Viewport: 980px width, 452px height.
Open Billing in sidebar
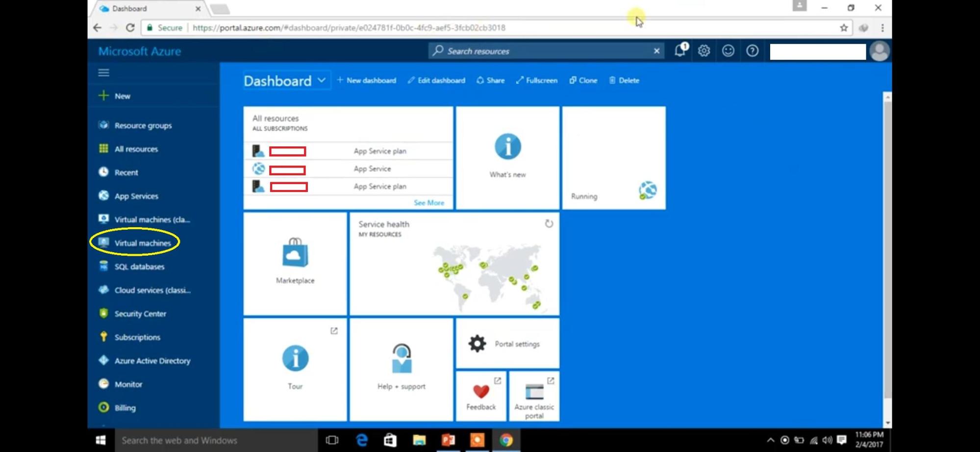tap(125, 407)
